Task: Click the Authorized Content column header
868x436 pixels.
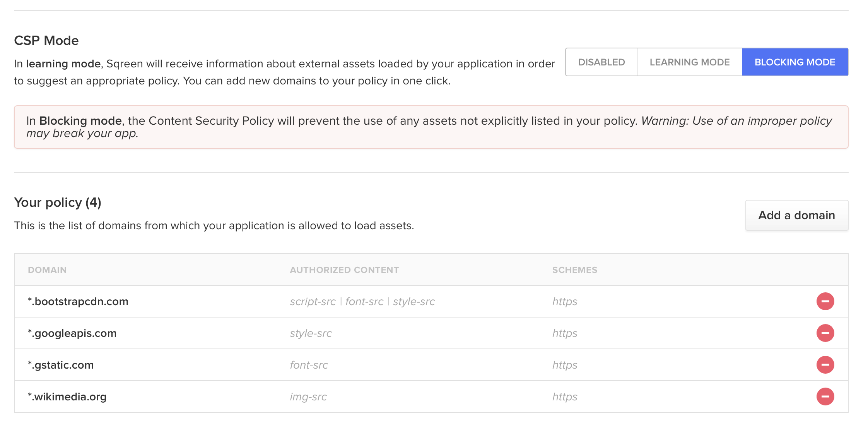Action: click(344, 270)
